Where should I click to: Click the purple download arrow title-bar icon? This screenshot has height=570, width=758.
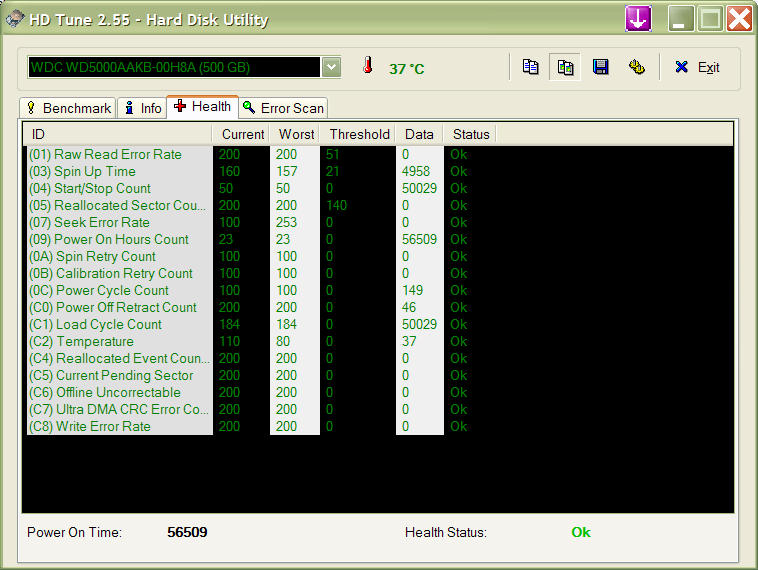tap(638, 19)
